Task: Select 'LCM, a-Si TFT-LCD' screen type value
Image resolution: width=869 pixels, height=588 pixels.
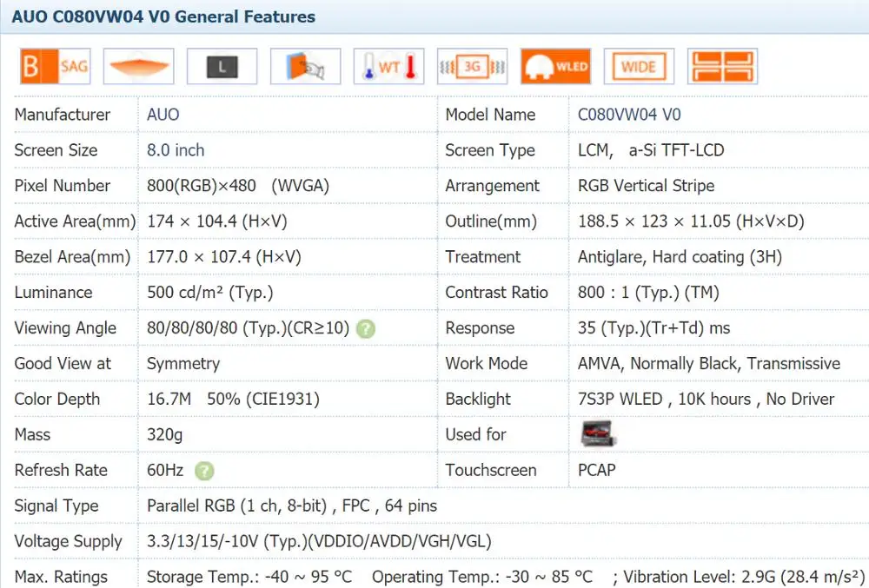Action: pos(651,150)
